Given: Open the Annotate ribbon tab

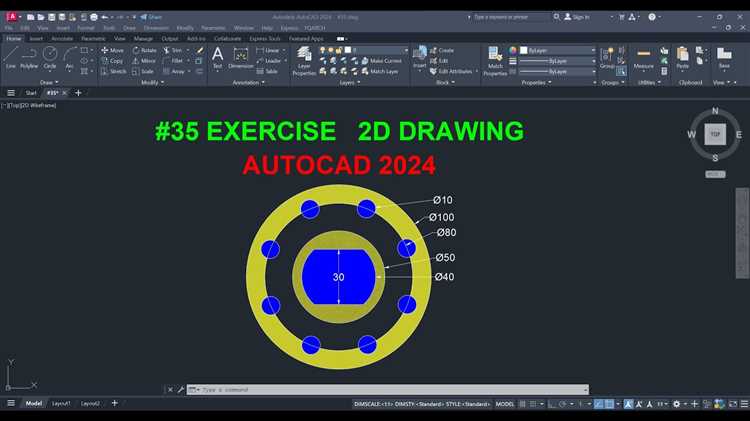Looking at the screenshot, I should click(62, 39).
